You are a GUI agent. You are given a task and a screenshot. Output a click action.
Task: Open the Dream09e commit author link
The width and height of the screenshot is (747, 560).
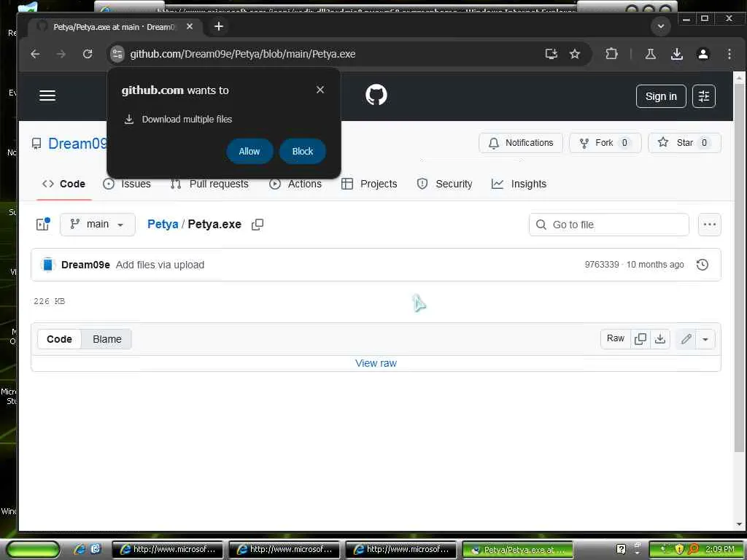pyautogui.click(x=86, y=265)
